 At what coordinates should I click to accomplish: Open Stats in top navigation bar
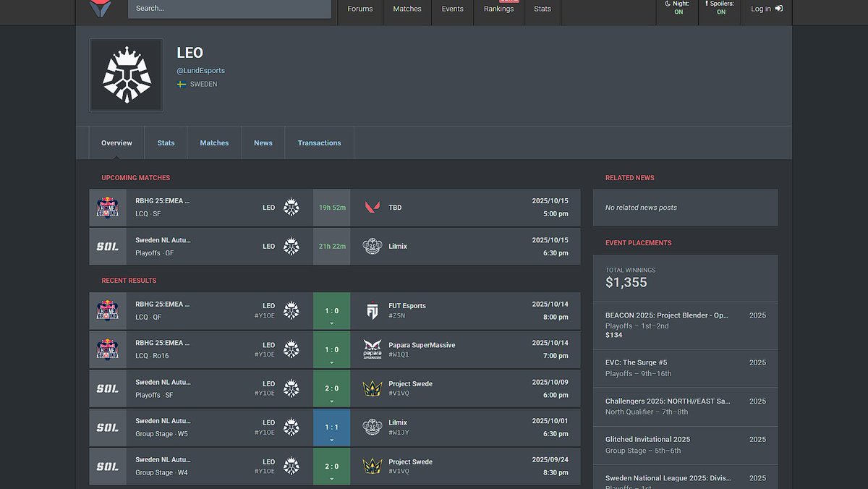click(542, 9)
